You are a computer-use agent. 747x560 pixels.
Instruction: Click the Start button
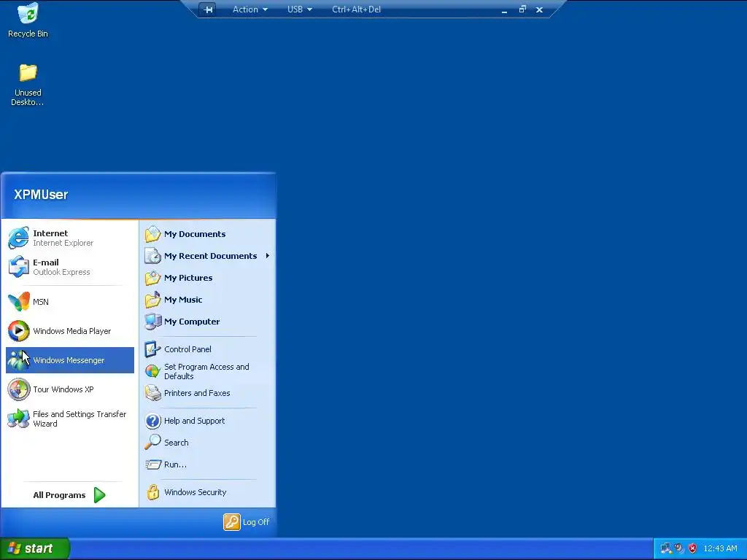coord(34,548)
